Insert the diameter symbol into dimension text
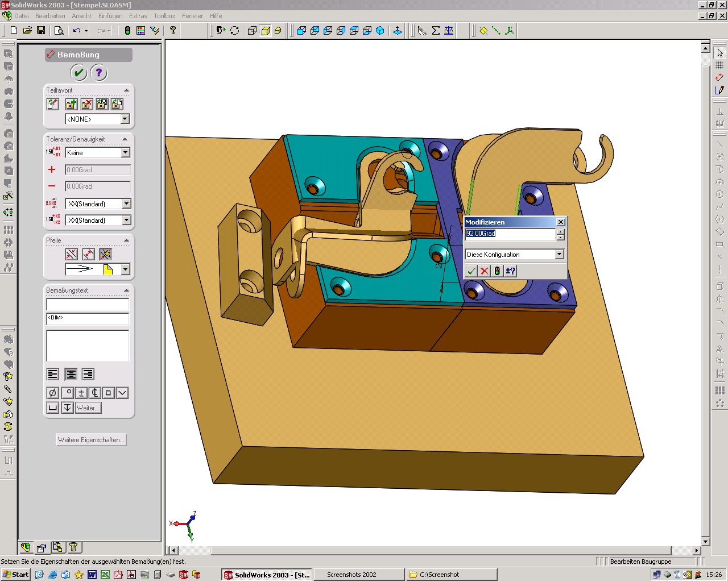 pos(52,393)
